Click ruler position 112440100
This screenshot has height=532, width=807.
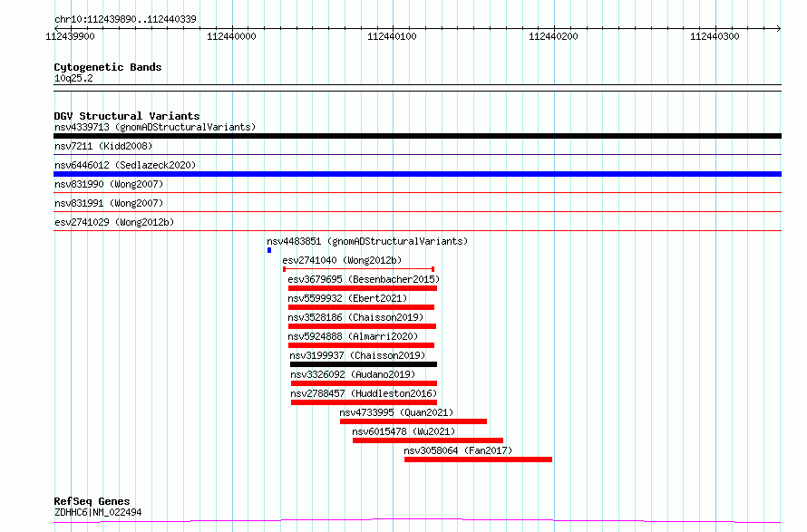pyautogui.click(x=392, y=36)
